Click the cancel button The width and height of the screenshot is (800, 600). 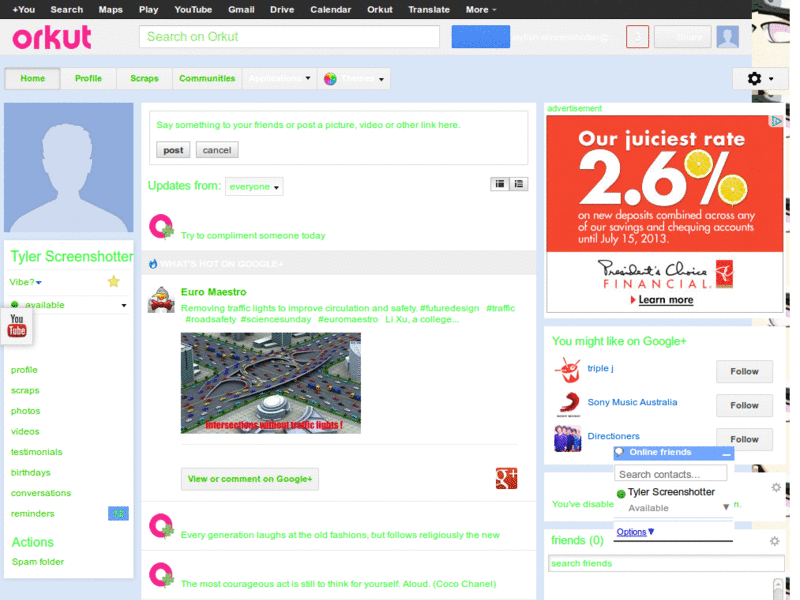[x=217, y=150]
